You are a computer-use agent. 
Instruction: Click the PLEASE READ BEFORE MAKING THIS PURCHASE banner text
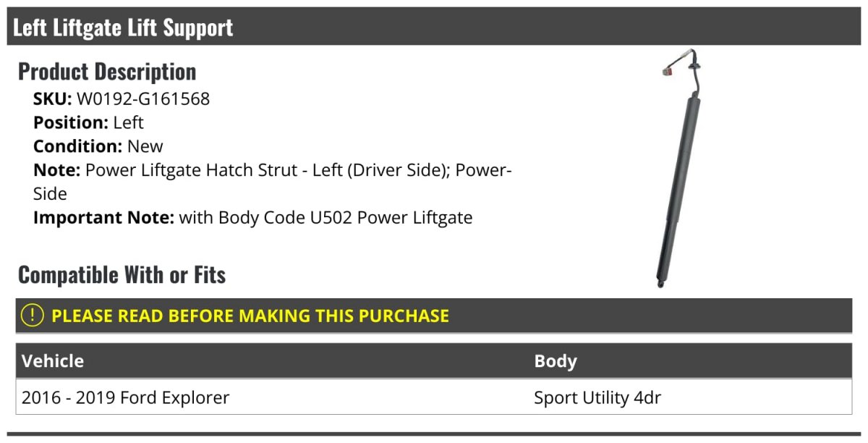point(250,316)
